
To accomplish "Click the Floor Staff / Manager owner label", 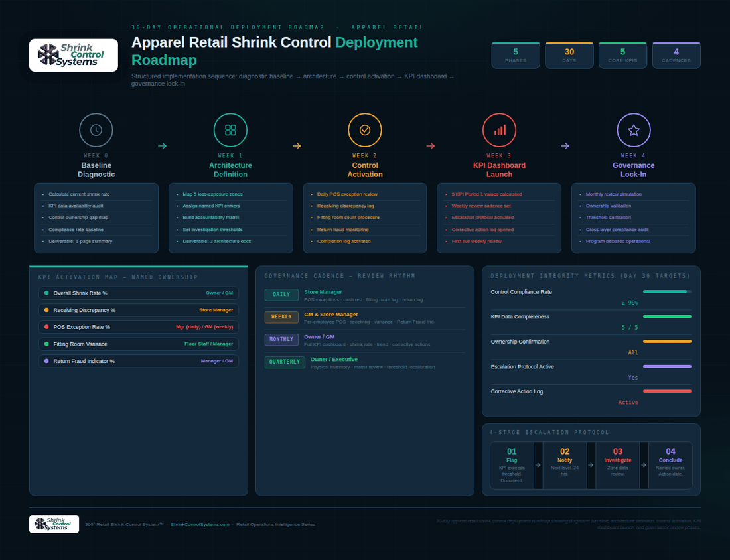I will 208,344.
